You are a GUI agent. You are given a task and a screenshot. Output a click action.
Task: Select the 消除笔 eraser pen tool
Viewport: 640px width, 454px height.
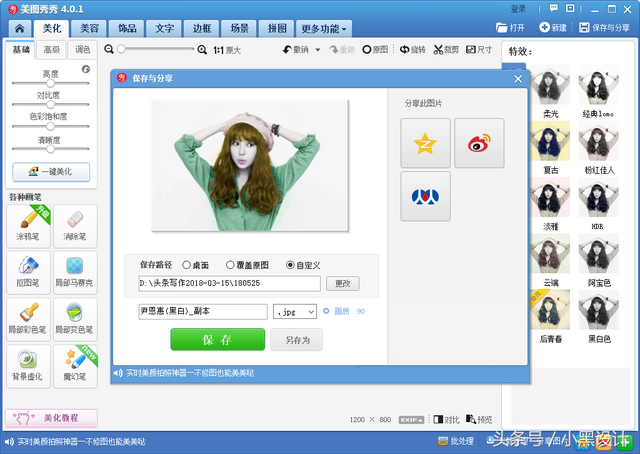pos(75,226)
